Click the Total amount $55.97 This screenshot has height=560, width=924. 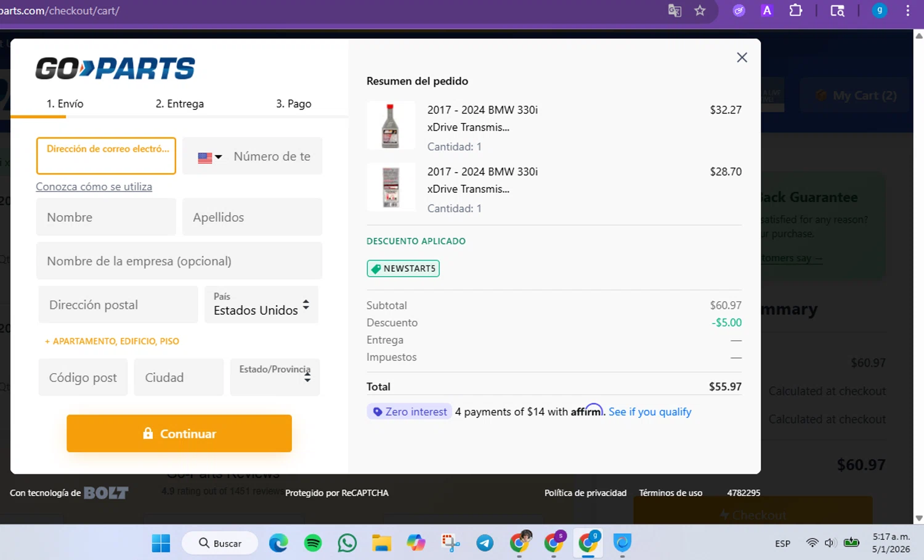(725, 387)
